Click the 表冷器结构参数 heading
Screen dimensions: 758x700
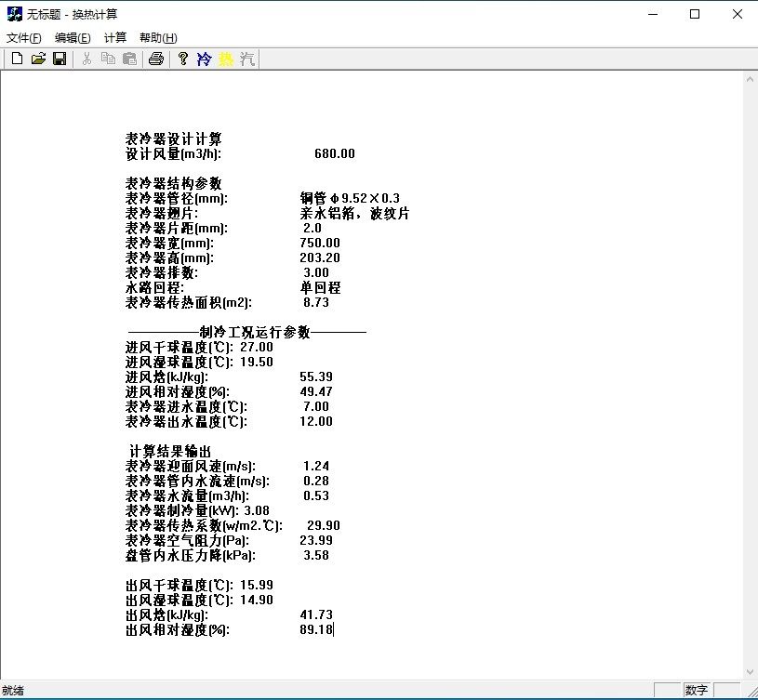click(x=174, y=183)
